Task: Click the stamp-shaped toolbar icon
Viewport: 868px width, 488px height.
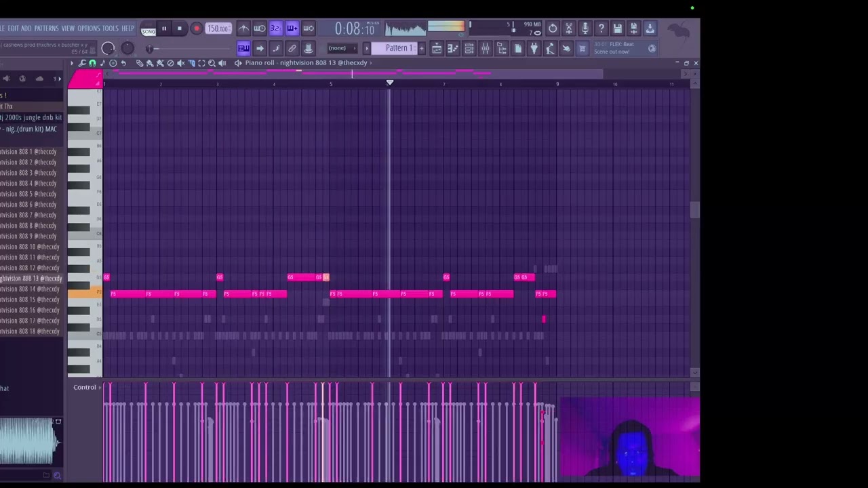Action: tap(309, 48)
